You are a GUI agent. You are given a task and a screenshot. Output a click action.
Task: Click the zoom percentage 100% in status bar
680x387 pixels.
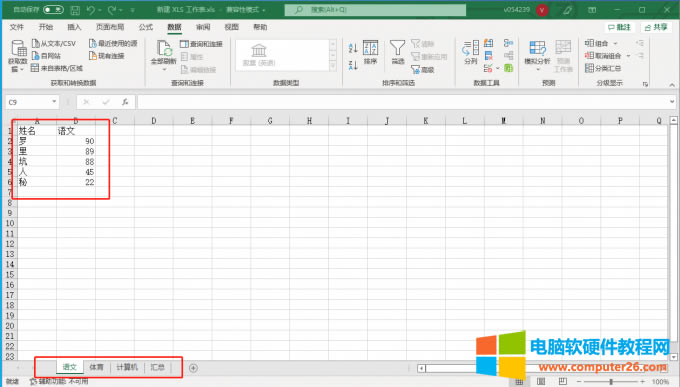click(x=660, y=382)
